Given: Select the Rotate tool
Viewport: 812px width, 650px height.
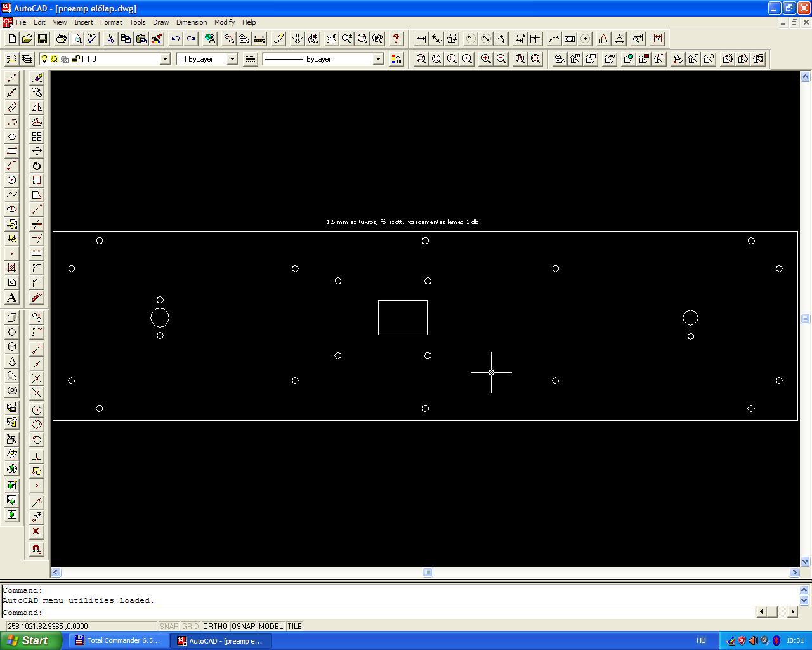Looking at the screenshot, I should [x=37, y=166].
